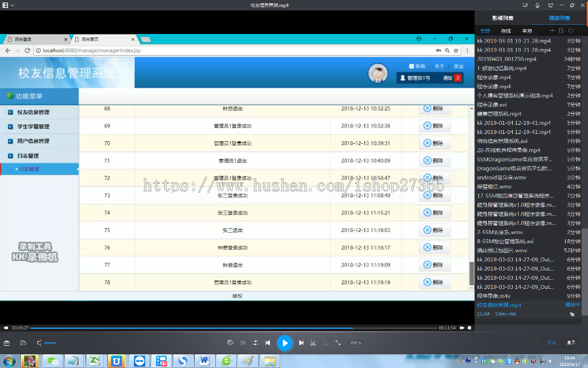This screenshot has height=368, width=588.
Task: Toggle the loop play mode icon
Action: coord(571,30)
